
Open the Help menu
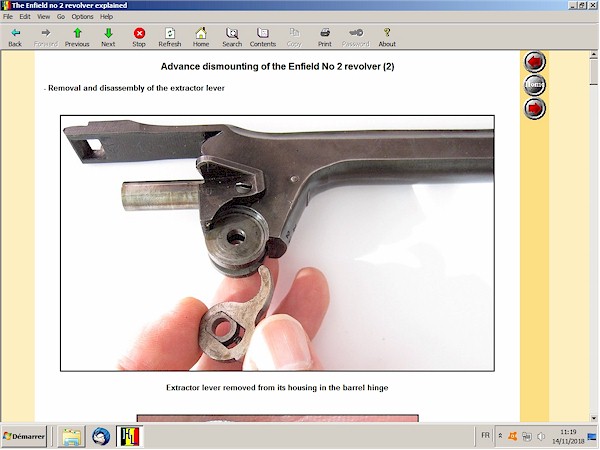click(106, 16)
